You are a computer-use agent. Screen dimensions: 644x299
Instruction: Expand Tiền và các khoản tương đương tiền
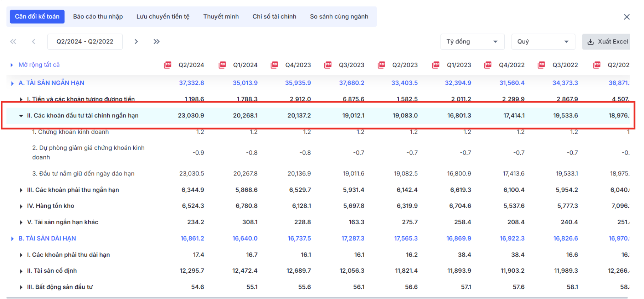point(21,99)
